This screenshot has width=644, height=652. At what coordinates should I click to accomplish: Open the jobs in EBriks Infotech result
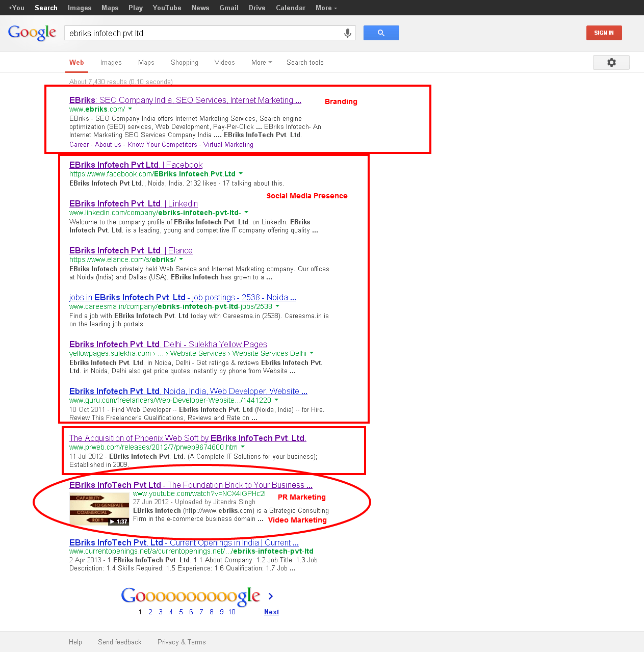(x=183, y=297)
